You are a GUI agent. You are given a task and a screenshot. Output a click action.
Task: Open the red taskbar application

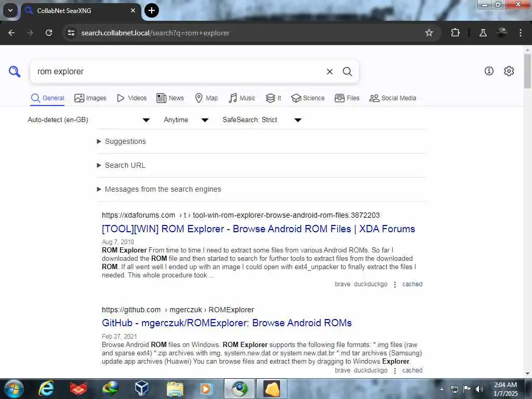click(78, 389)
